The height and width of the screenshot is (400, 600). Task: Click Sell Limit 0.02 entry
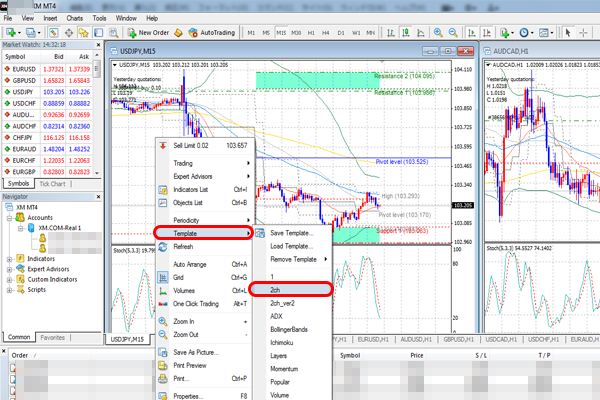[x=204, y=145]
